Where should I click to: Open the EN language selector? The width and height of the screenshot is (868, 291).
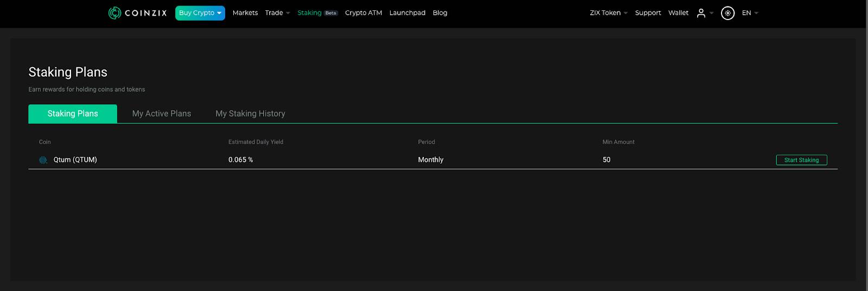(x=750, y=13)
